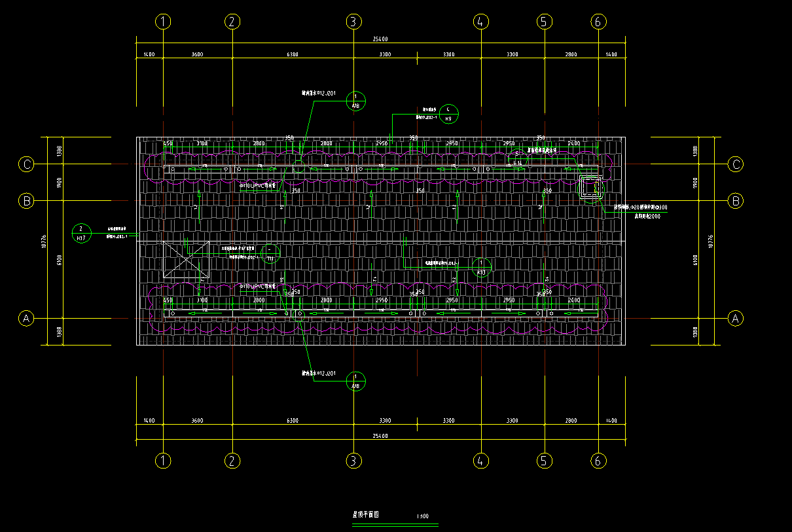
Task: Select grid bubble 1 in the bottom row
Action: [163, 461]
